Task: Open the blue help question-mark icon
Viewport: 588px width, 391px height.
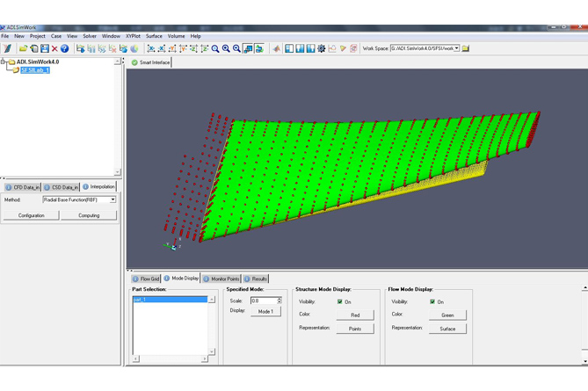Action: (65, 49)
